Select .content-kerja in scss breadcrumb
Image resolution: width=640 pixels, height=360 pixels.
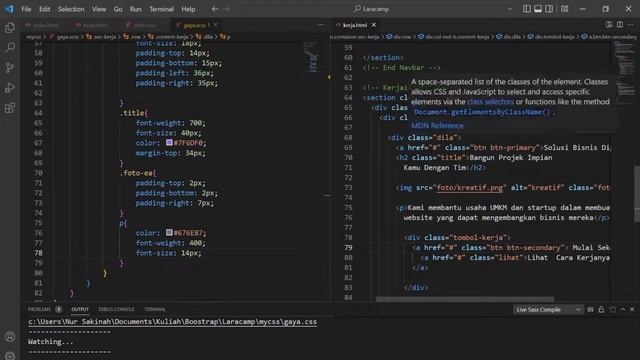[x=168, y=37]
